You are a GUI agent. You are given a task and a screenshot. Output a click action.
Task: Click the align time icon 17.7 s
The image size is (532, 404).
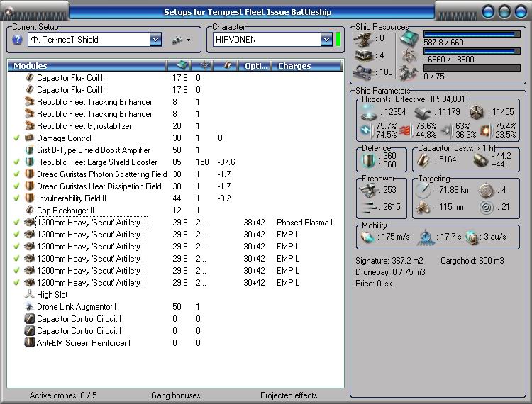[x=426, y=237]
